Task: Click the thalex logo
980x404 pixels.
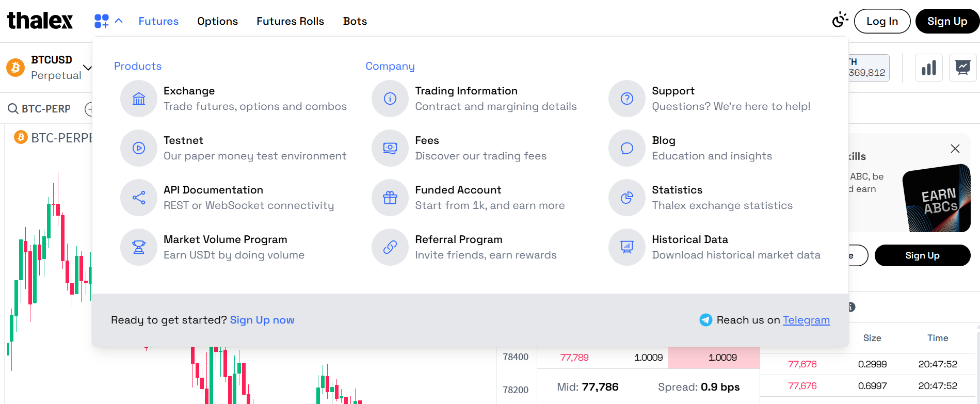Action: [x=40, y=21]
